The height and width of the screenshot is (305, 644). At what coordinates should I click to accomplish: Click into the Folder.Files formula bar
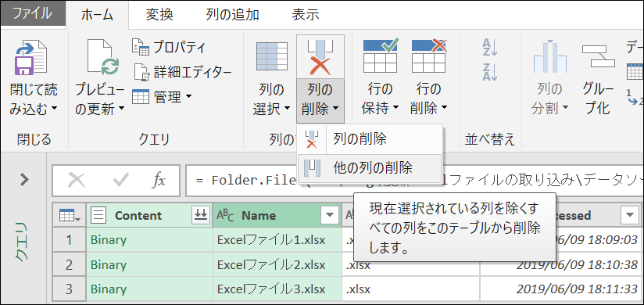[415, 180]
